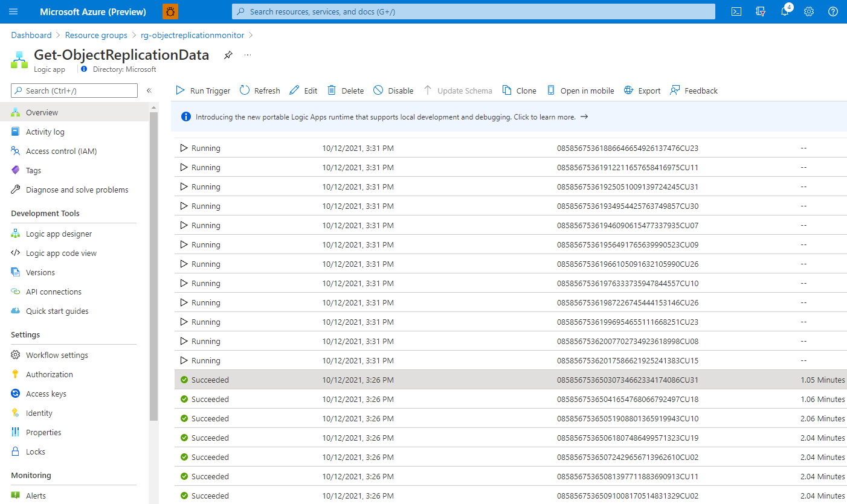Open running run ending 557CU10
Screen dimensions: 847x504
510,283
